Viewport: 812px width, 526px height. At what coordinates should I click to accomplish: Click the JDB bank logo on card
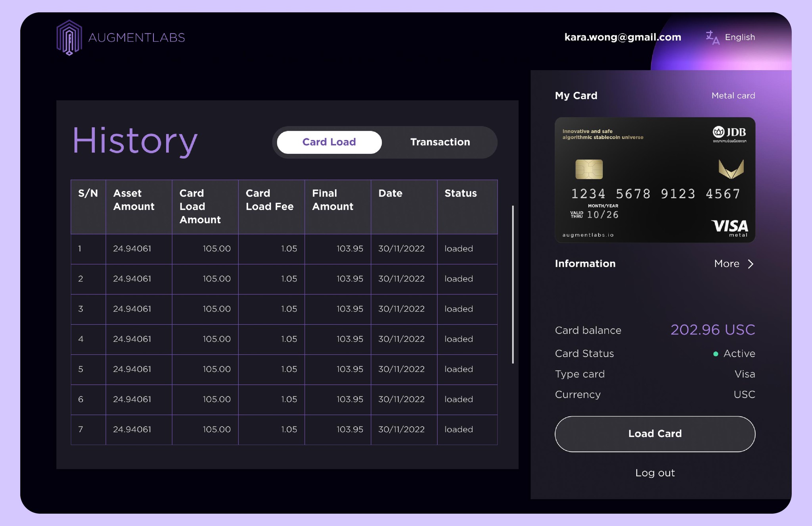[729, 134]
